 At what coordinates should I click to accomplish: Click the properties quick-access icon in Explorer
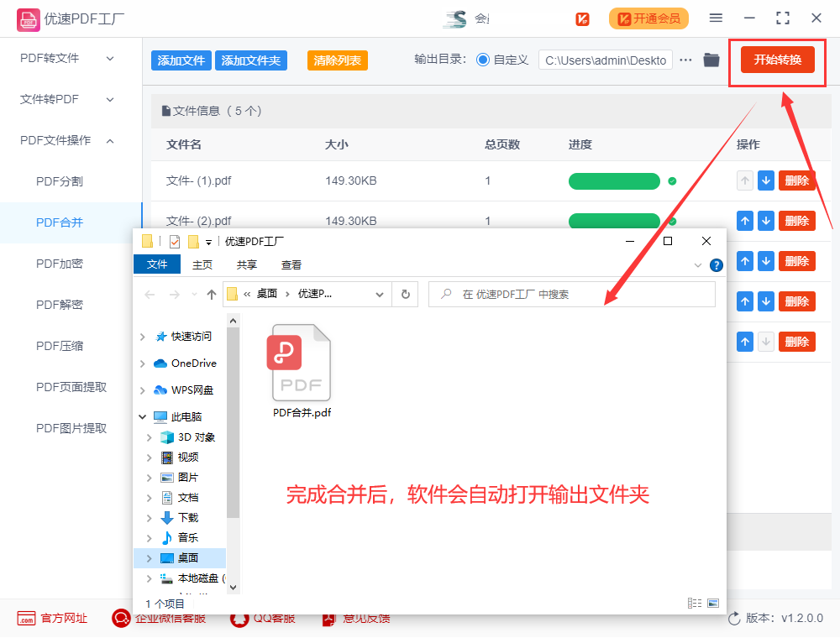pos(175,242)
